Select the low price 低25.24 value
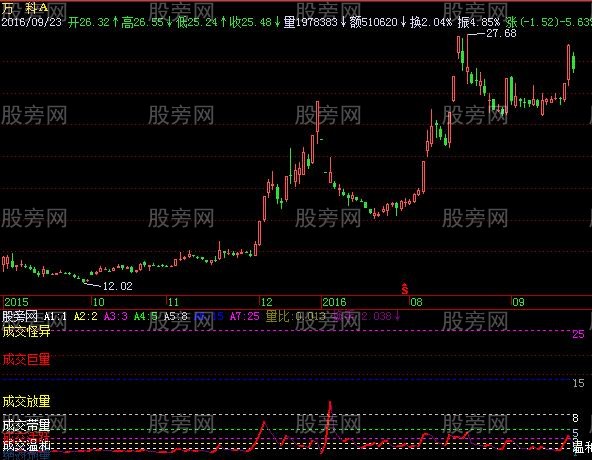Viewport: 592px width, 460px height. pos(197,22)
